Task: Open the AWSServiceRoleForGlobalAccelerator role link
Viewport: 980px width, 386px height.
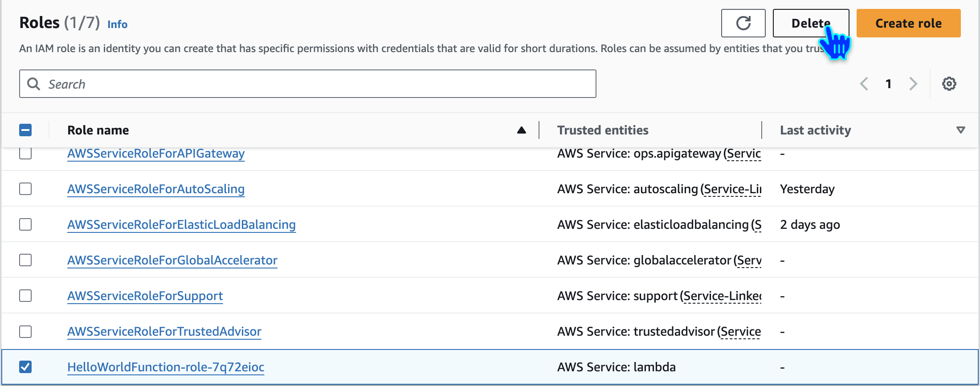Action: point(172,260)
